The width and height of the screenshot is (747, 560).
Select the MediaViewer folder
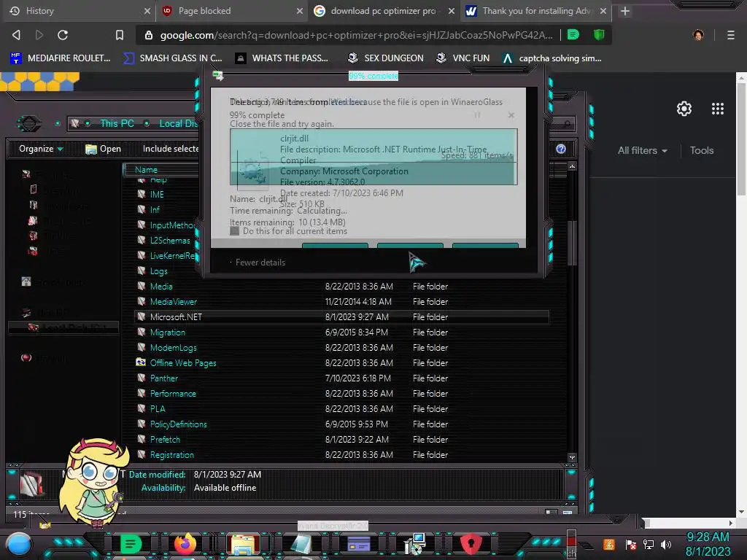click(174, 301)
